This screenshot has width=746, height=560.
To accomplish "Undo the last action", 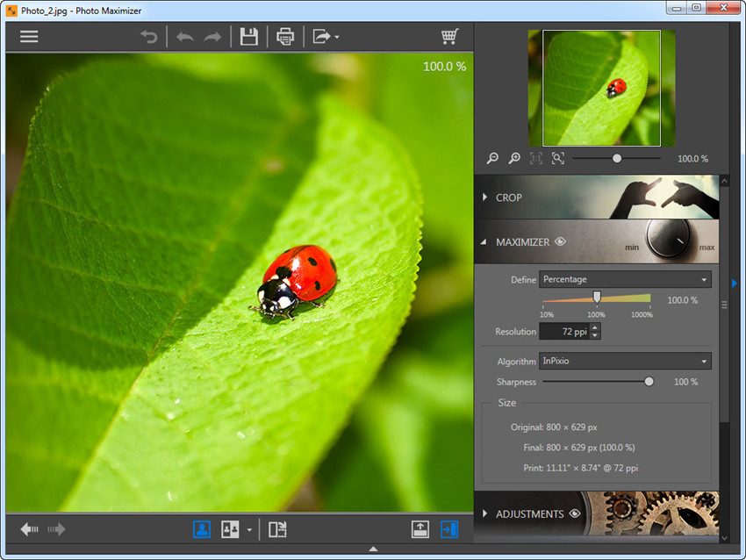I will (x=185, y=36).
